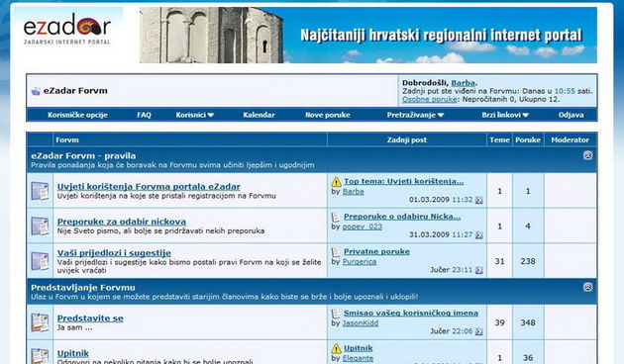The height and width of the screenshot is (364, 624).
Task: Click warning icon beside Upitnik last post
Action: [337, 348]
